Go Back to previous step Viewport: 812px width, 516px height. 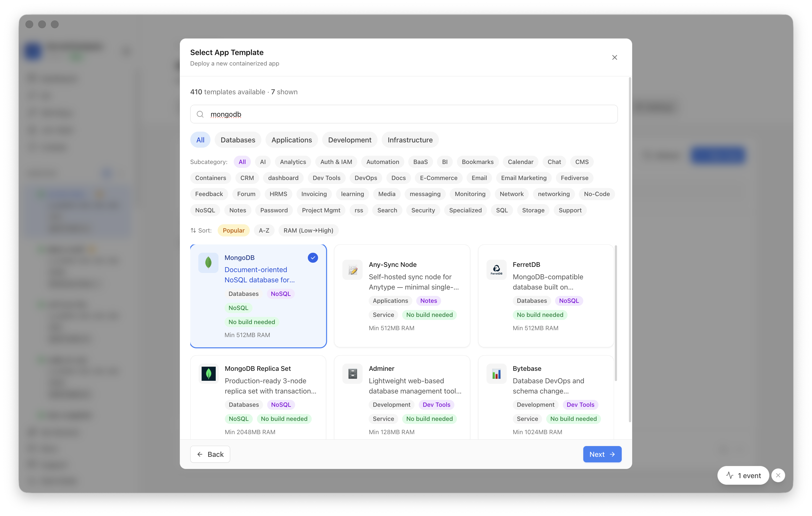click(210, 454)
